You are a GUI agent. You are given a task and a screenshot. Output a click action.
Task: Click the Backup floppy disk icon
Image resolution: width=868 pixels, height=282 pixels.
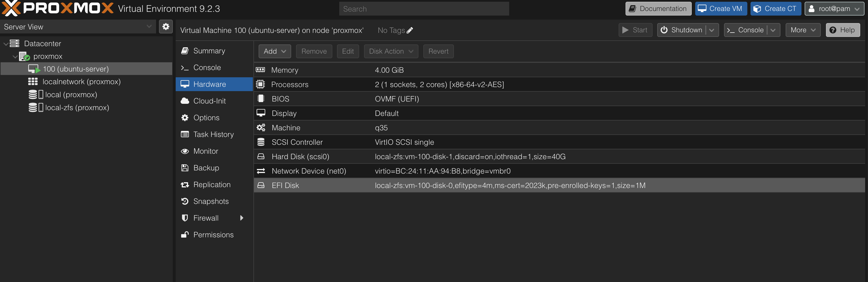[185, 168]
